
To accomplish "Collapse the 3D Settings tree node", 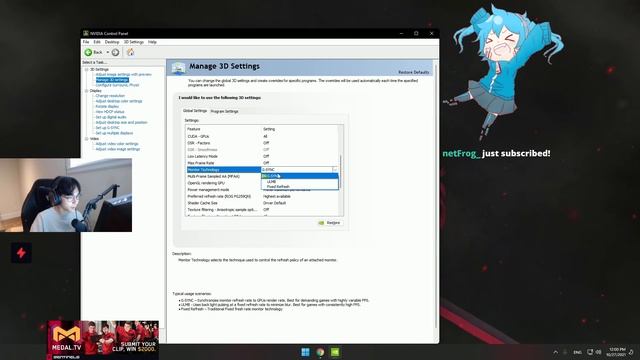I will point(87,70).
